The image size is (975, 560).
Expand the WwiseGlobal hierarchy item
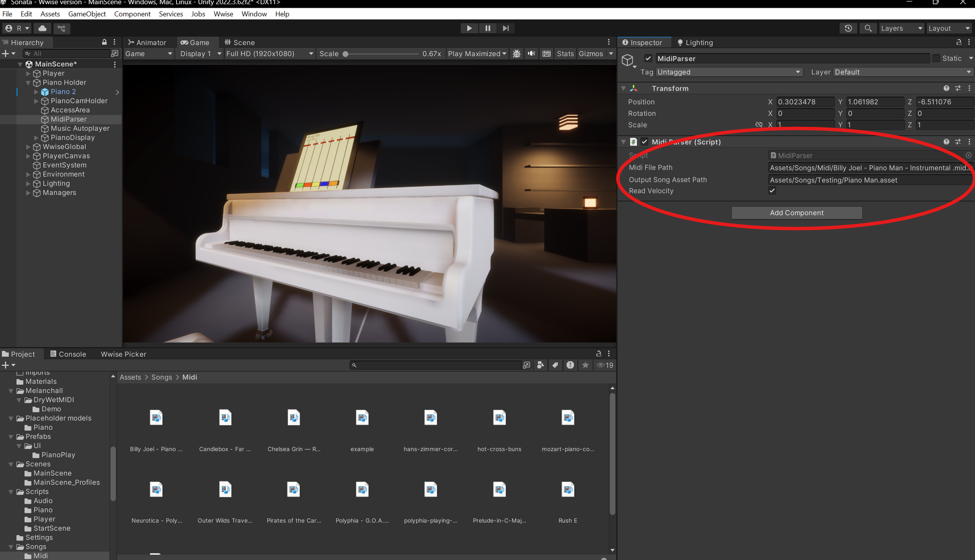coord(28,147)
